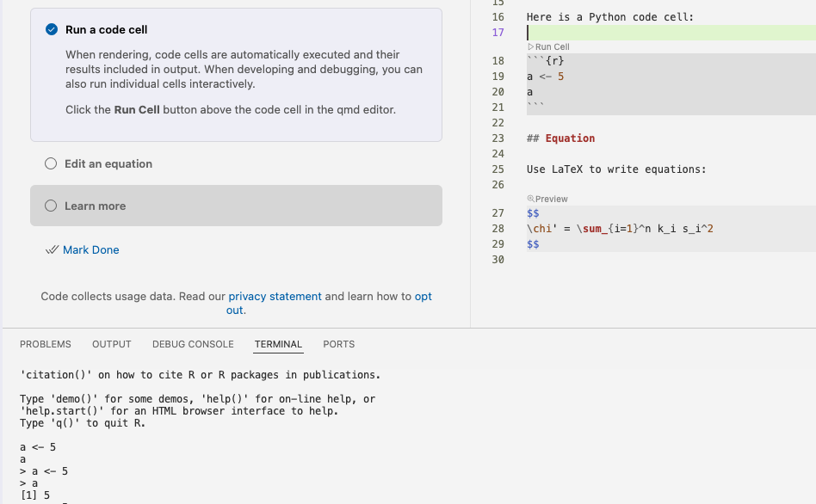
Task: Click the R output "[1] 5" in terminal
Action: pos(35,495)
